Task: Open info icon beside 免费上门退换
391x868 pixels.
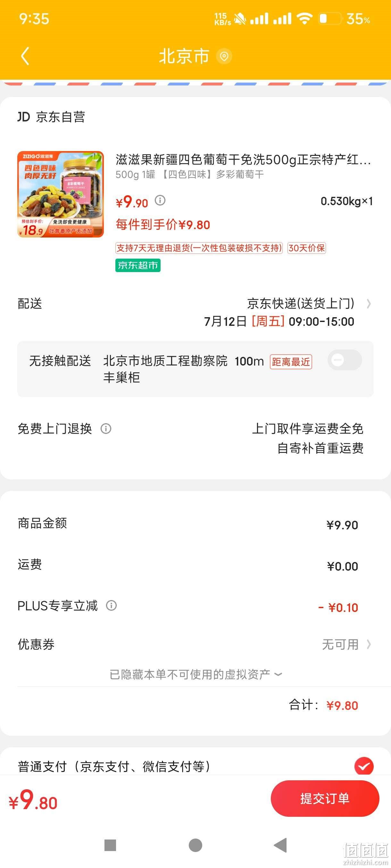Action: point(106,429)
